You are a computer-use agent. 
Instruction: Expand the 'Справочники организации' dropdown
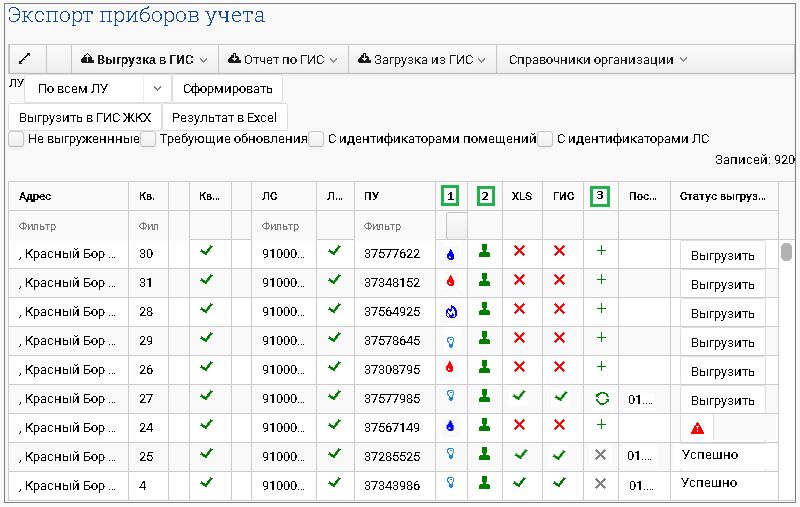coord(597,59)
